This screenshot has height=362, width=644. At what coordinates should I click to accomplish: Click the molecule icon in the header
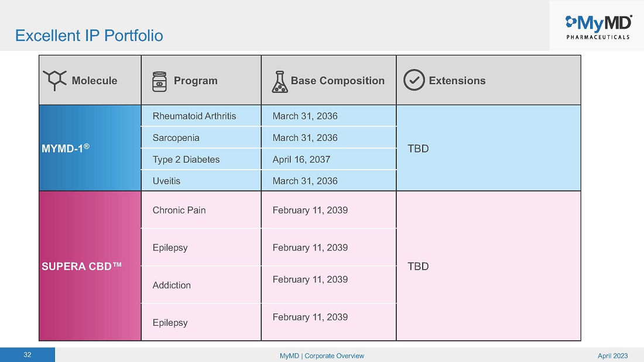pos(54,80)
